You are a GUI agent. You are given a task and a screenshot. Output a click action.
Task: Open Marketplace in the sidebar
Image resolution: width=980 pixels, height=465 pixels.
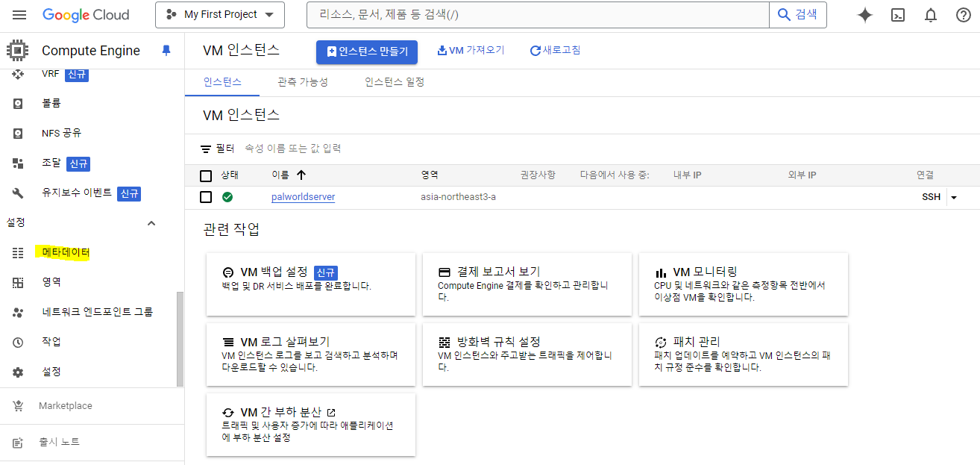pyautogui.click(x=66, y=406)
